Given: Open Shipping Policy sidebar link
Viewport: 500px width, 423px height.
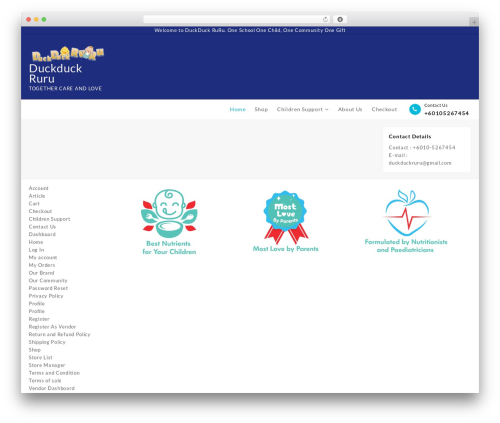Looking at the screenshot, I should click(x=47, y=342).
